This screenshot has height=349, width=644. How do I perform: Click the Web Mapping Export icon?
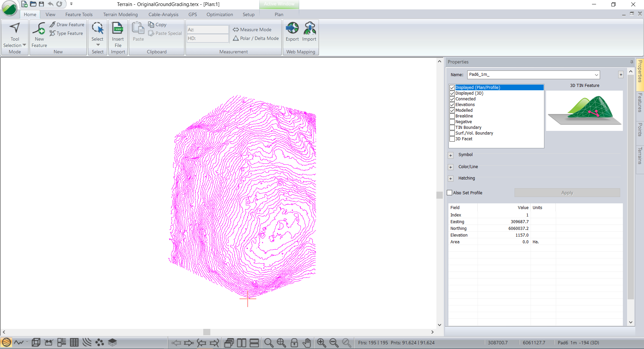coord(292,29)
